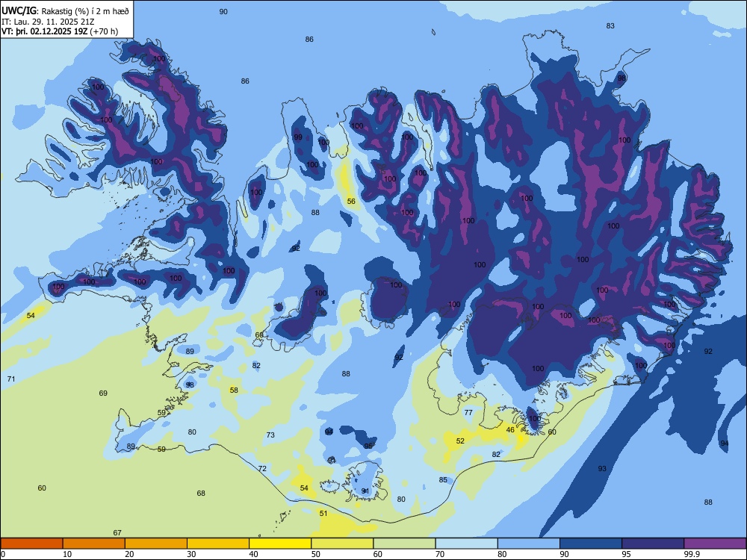This screenshot has width=747, height=560.
Task: Click the valid time 'VT: þri. 02.12.2025 19Z (+70 h)'
Action: click(60, 31)
